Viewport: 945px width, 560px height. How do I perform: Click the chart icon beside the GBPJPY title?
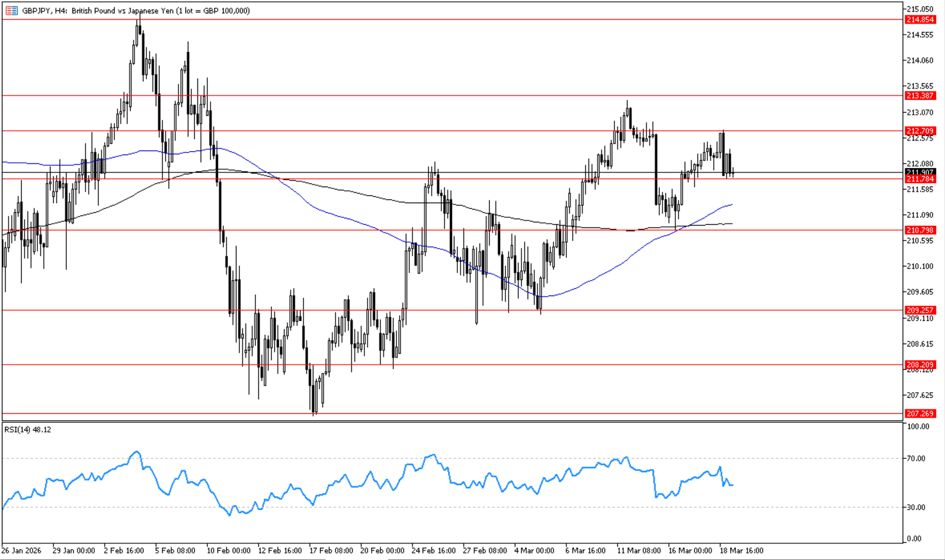coord(12,11)
